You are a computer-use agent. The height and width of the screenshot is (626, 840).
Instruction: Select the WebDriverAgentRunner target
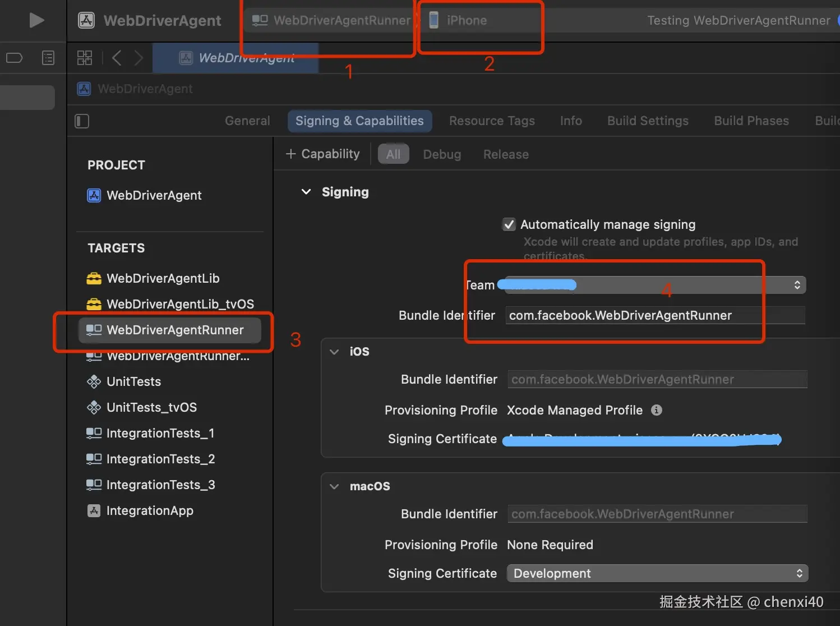coord(170,330)
